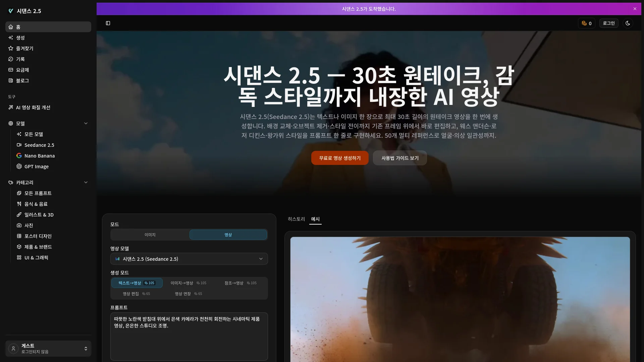Select Nano Banana model in the sidebar

(52, 156)
